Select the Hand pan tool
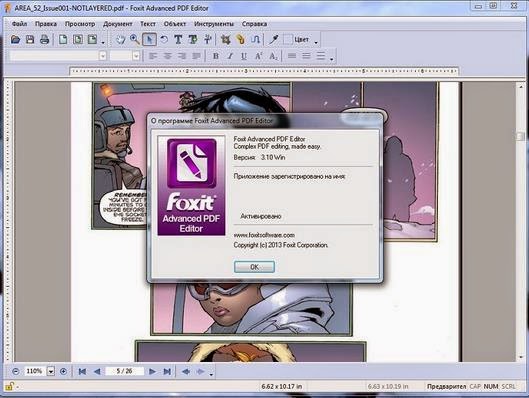 click(120, 39)
